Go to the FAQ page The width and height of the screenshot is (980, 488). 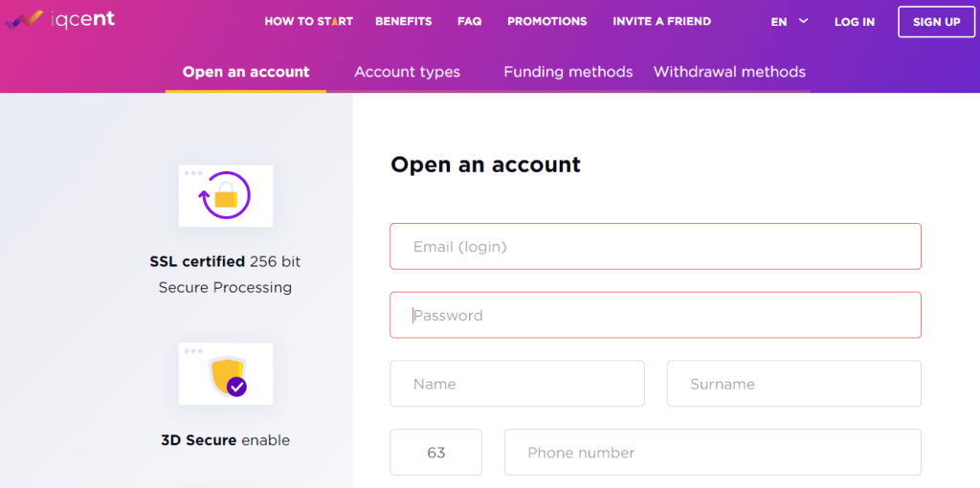[469, 21]
